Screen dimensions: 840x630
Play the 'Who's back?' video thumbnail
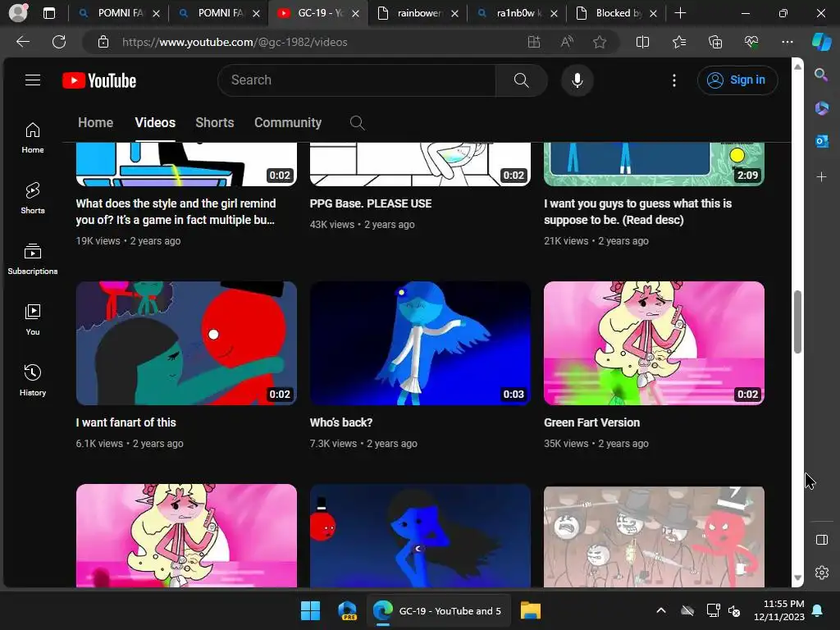(420, 343)
